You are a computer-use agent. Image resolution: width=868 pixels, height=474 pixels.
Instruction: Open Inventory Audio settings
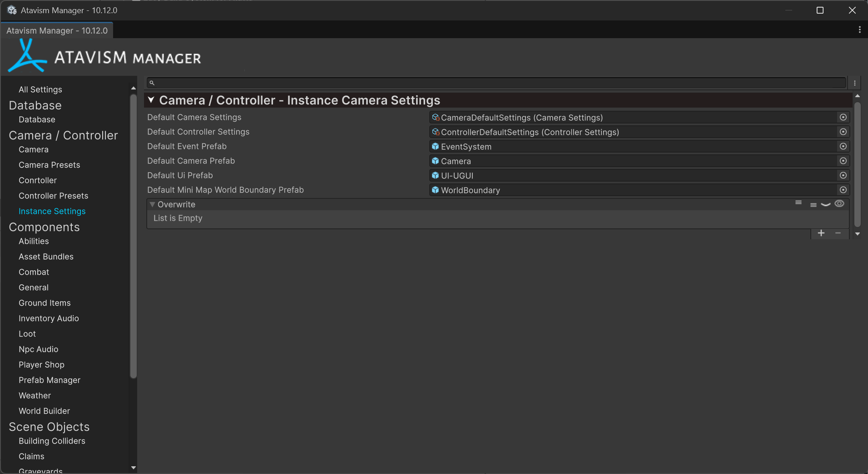(49, 318)
